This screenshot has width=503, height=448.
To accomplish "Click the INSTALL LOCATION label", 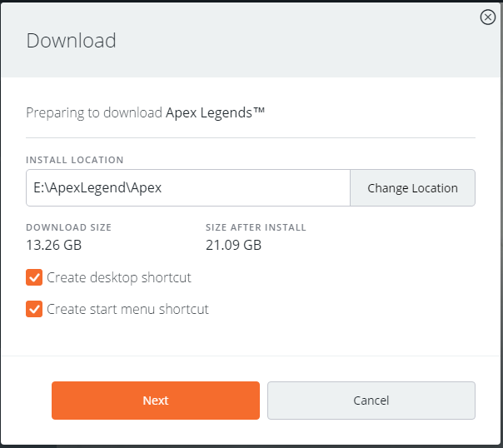I will 75,160.
